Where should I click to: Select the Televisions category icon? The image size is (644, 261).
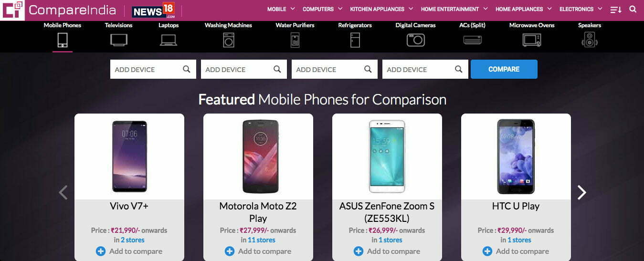(119, 40)
